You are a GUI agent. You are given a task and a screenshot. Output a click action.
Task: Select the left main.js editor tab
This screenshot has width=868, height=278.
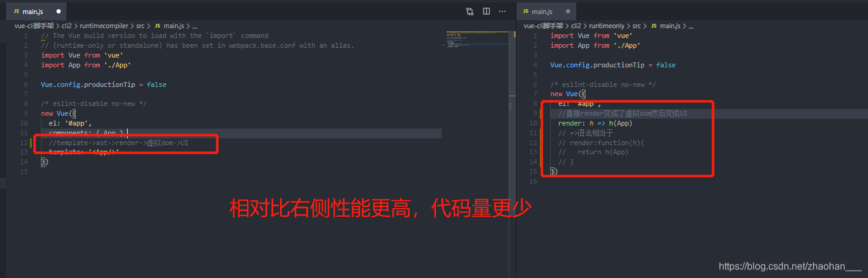(37, 11)
